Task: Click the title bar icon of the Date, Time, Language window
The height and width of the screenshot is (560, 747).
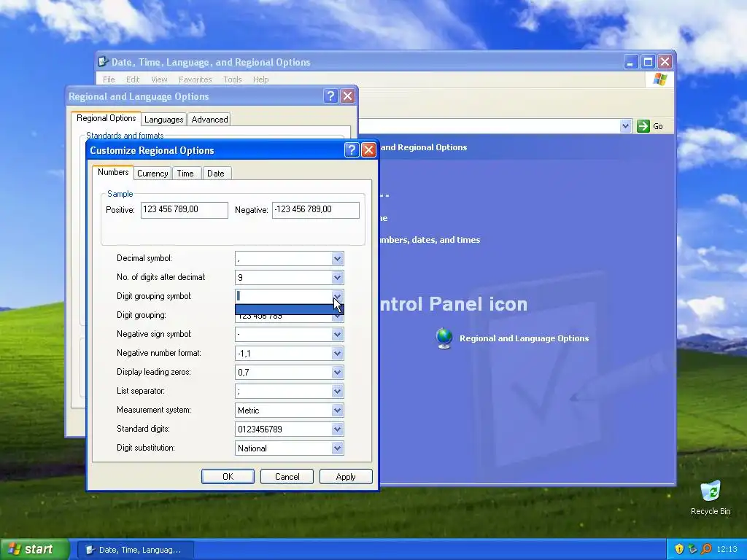Action: point(103,62)
